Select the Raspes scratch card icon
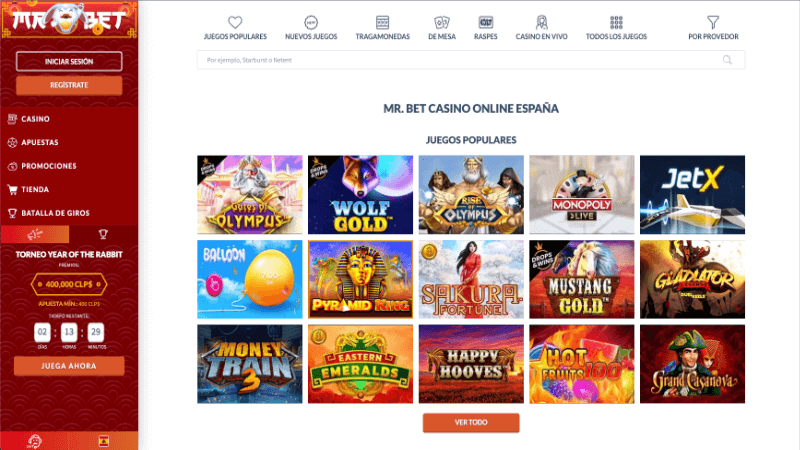 coord(485,22)
